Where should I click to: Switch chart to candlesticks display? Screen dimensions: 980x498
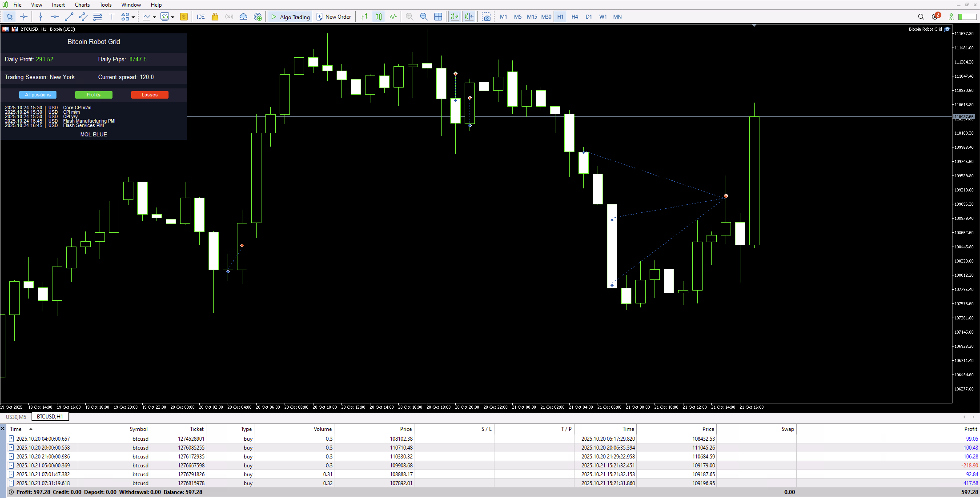[x=378, y=17]
